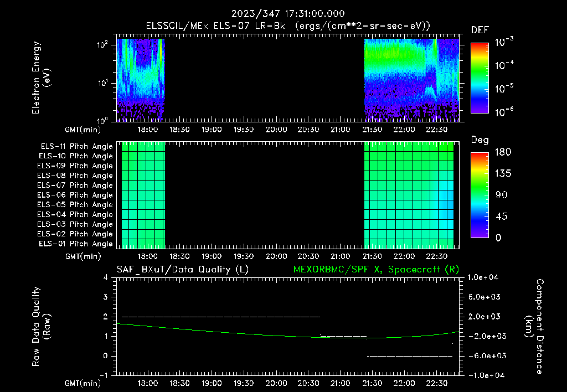Select the ELS-03 Pitch Angle row label
Image resolution: width=567 pixels, height=392 pixels.
[75, 225]
